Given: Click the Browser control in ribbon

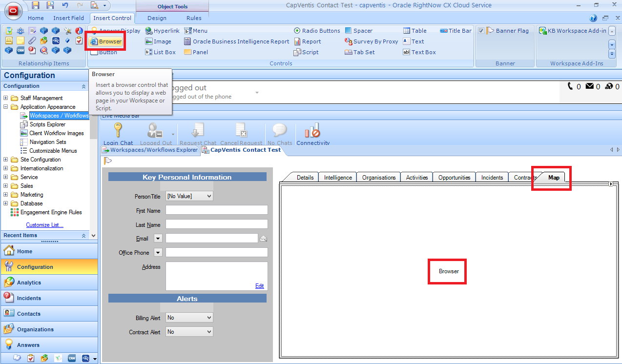Looking at the screenshot, I should point(106,41).
